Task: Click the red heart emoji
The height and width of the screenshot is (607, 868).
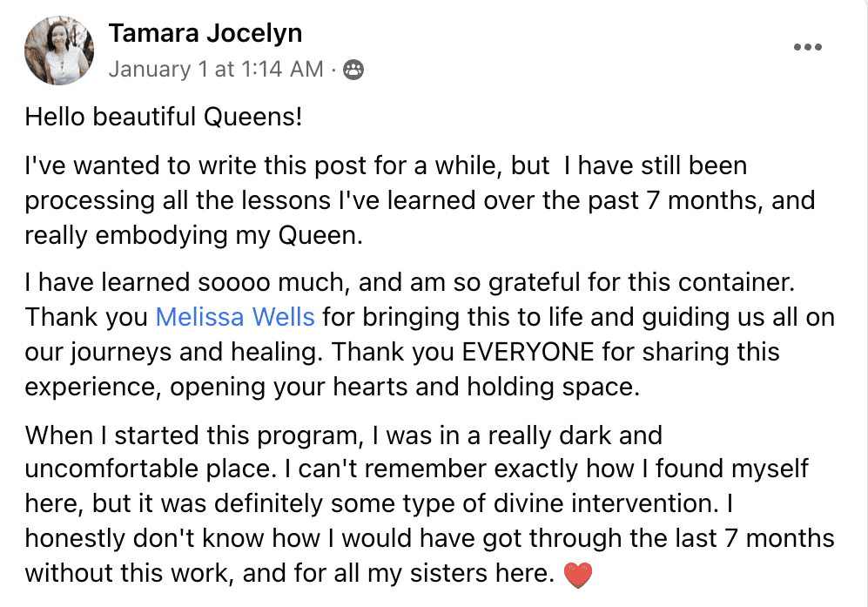Action: click(577, 574)
